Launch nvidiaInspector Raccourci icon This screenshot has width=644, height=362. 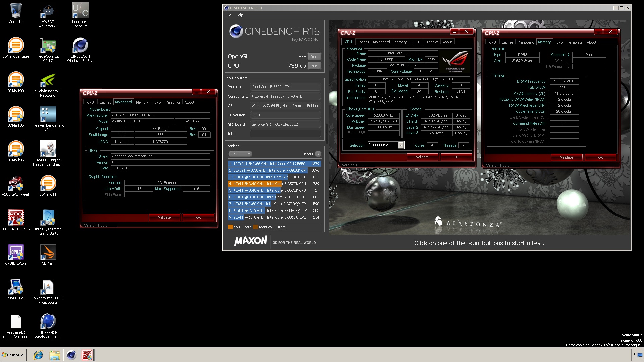[48, 84]
